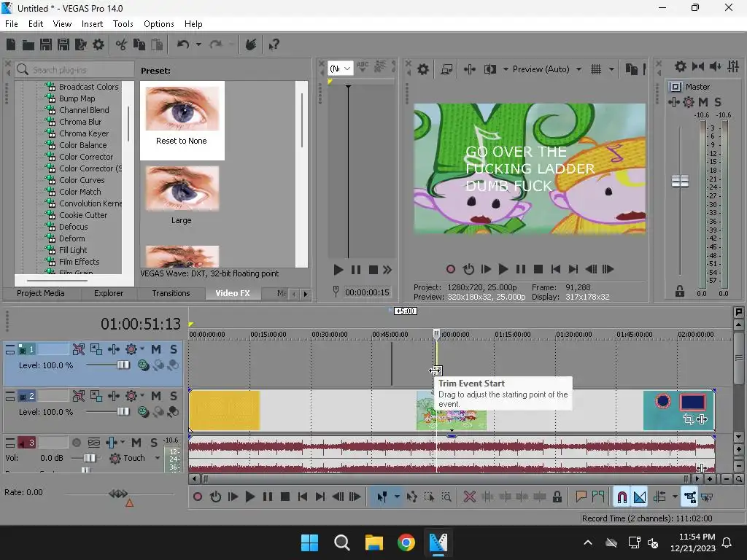Click the Delete red X icon
747x560 pixels.
470,497
